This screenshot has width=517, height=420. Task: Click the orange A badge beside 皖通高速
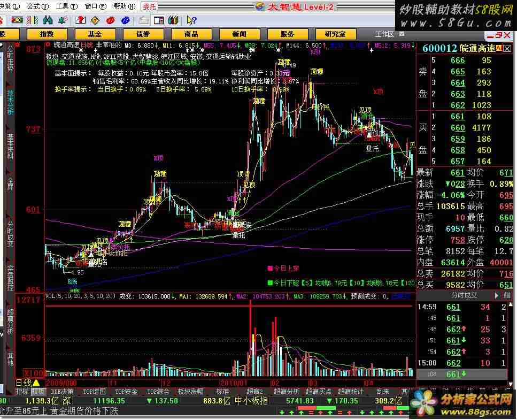(498, 48)
